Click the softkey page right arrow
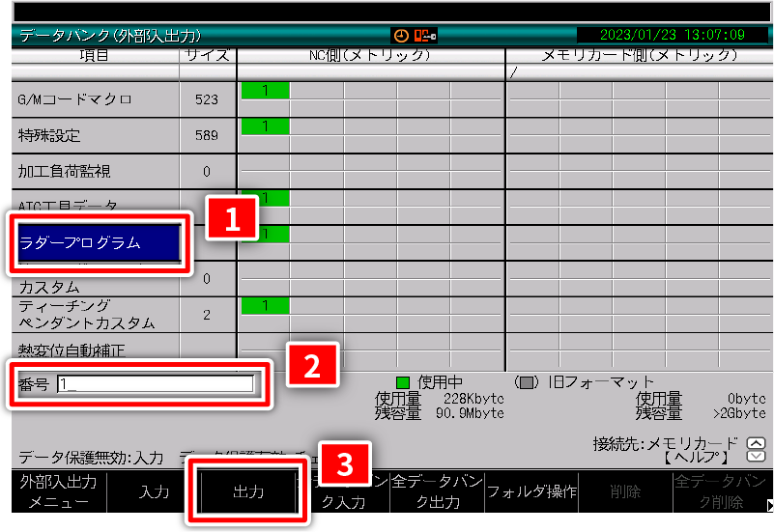 click(x=770, y=504)
